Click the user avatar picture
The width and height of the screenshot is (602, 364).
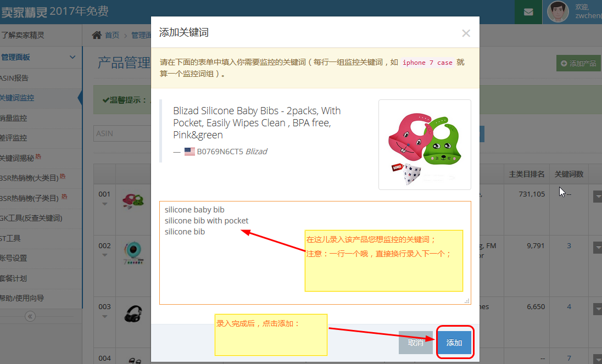tap(558, 12)
